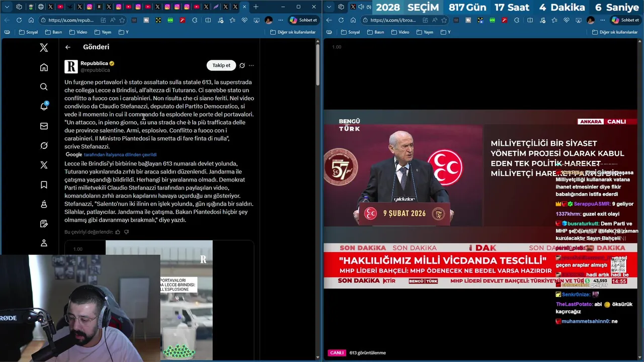Rate the translation with thumbs up
This screenshot has height=362, width=644.
118,232
